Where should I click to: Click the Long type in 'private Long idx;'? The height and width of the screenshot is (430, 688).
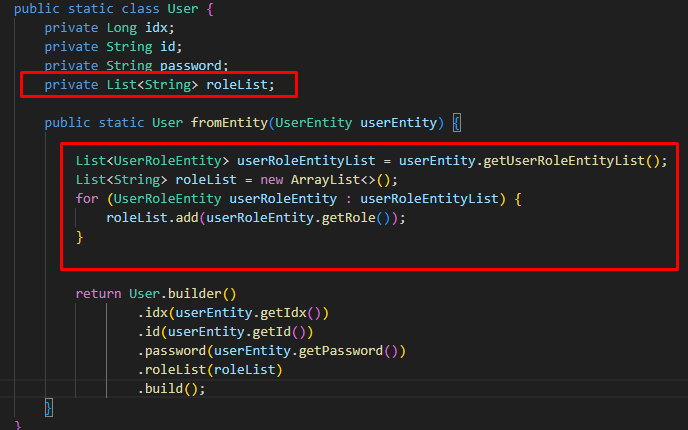pyautogui.click(x=122, y=28)
